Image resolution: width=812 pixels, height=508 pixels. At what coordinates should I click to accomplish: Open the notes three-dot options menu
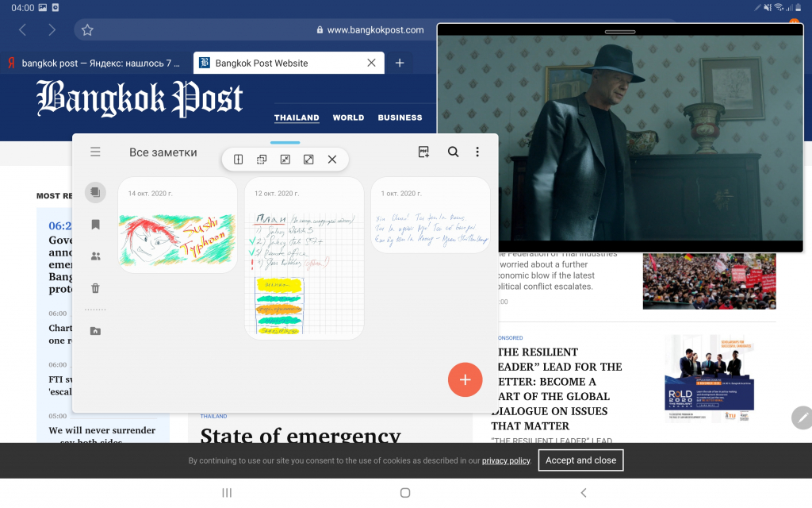pyautogui.click(x=477, y=152)
